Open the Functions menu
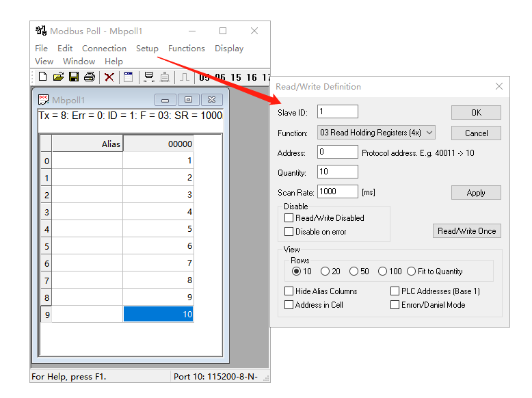The image size is (532, 398). 186,49
